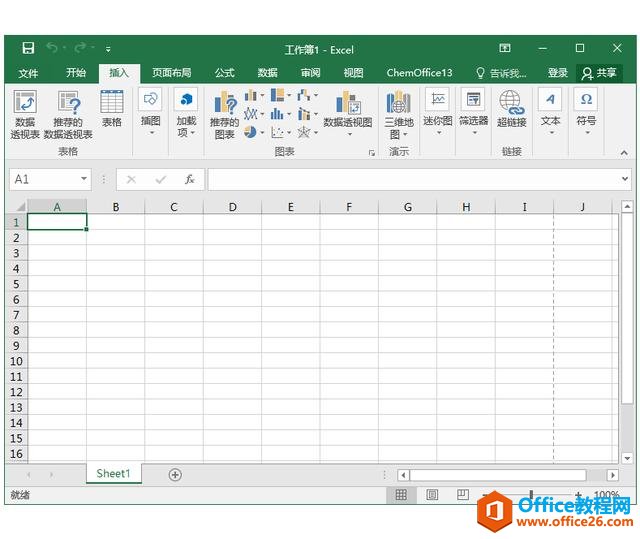Click the cancel X formula button
This screenshot has height=539, width=640.
[x=131, y=179]
